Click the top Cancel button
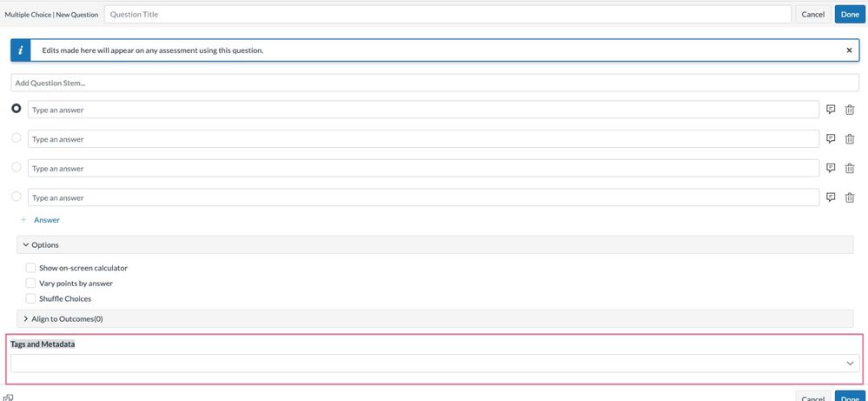The height and width of the screenshot is (401, 868). [x=813, y=14]
